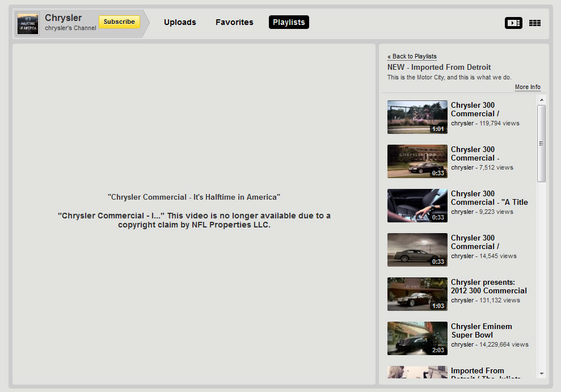Open 'Chrysler presents: 2012 300 Commercial' title
Viewport: 561px width, 392px height.
click(x=489, y=286)
